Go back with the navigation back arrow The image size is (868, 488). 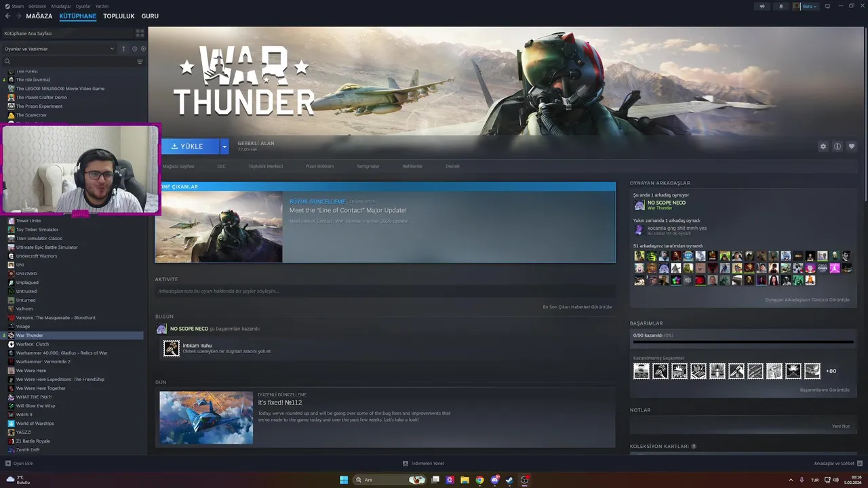7,16
